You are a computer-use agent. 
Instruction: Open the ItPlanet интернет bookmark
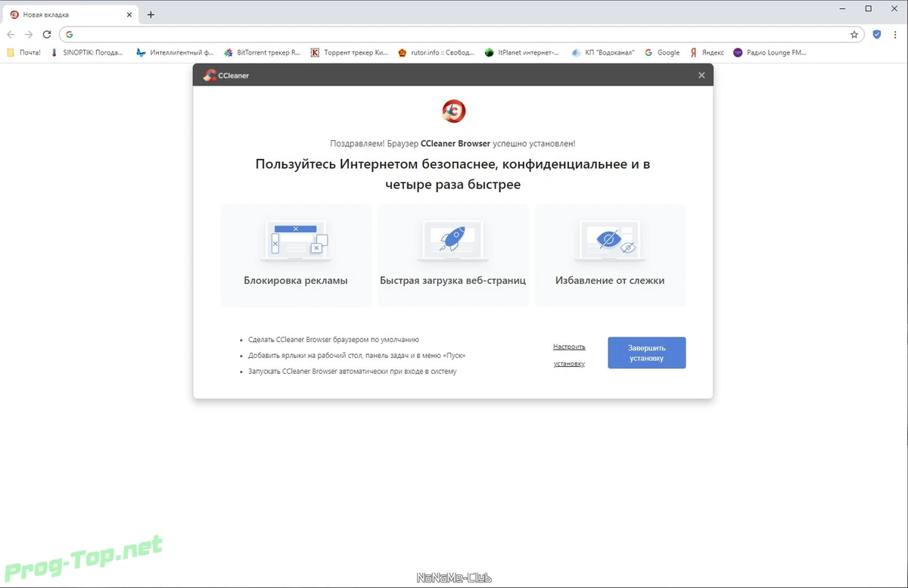[x=523, y=53]
